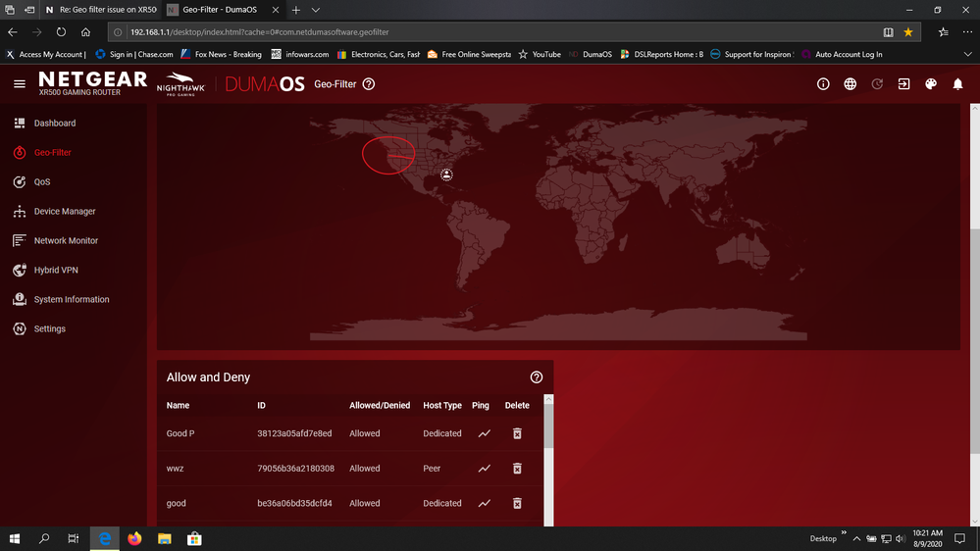Open the info icon in DumaOS header
This screenshot has height=551, width=980.
click(x=823, y=83)
